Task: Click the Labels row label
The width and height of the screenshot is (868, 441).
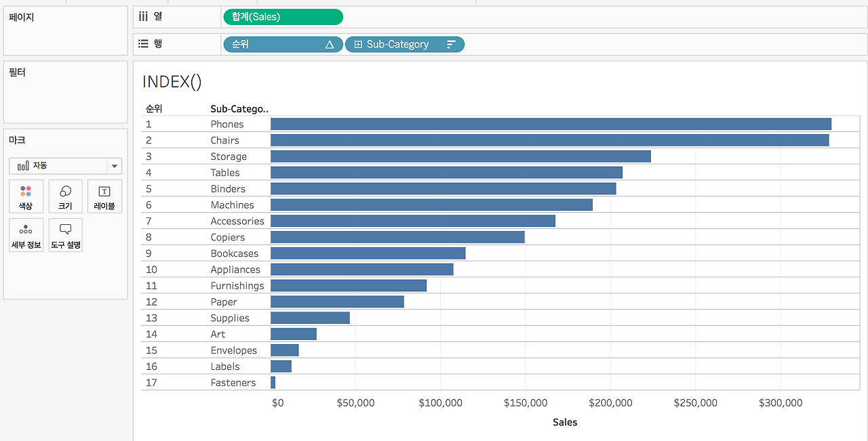Action: pyautogui.click(x=225, y=366)
